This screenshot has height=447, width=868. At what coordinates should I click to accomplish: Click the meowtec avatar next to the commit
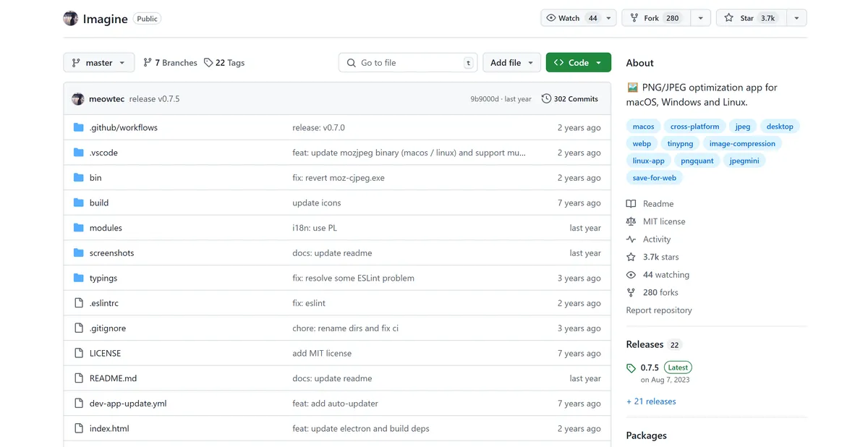point(78,99)
